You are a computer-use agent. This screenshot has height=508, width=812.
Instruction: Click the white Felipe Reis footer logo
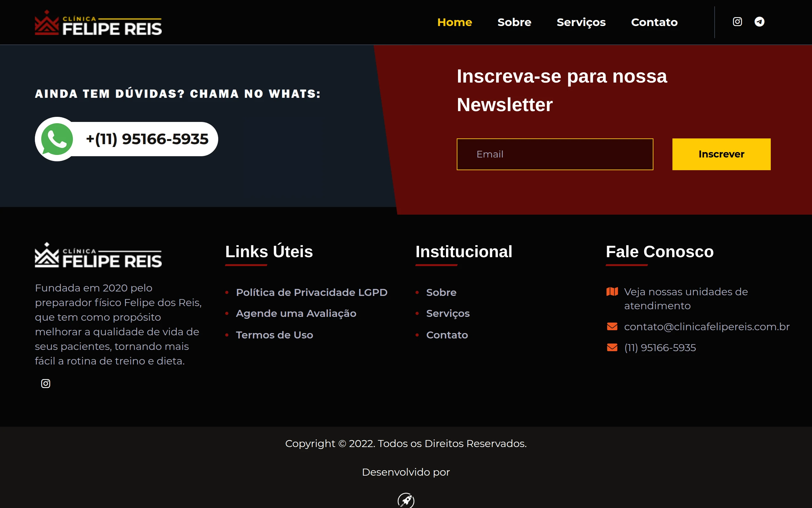click(x=98, y=255)
